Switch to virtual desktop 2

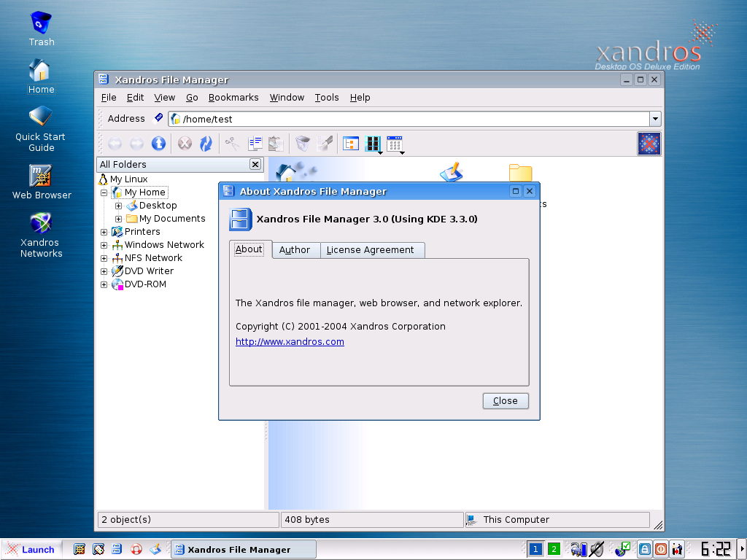[x=554, y=549]
